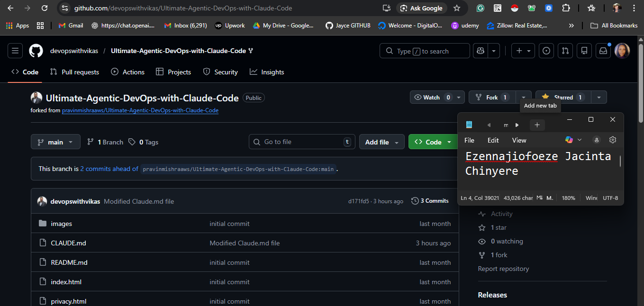Open the 2 commits ahead of link

pos(109,169)
